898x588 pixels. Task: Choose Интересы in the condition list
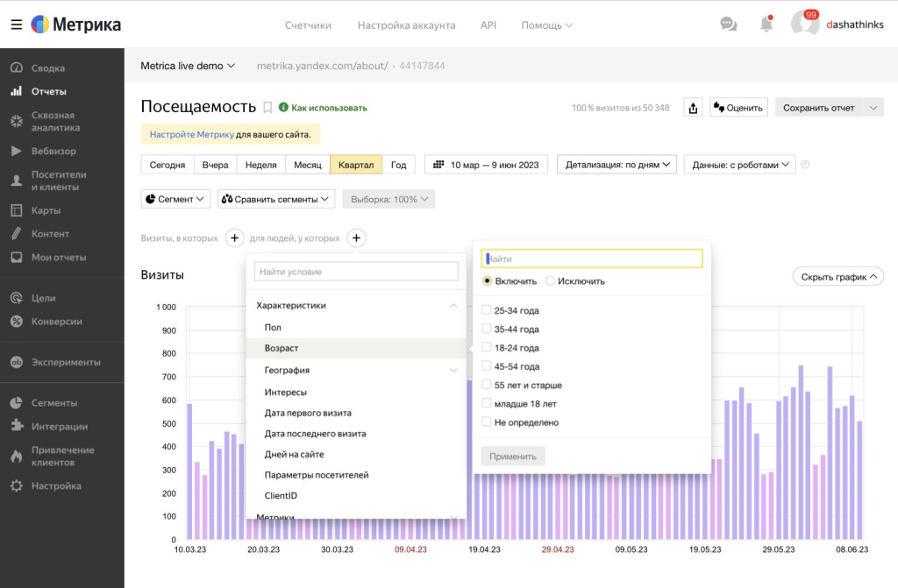286,393
